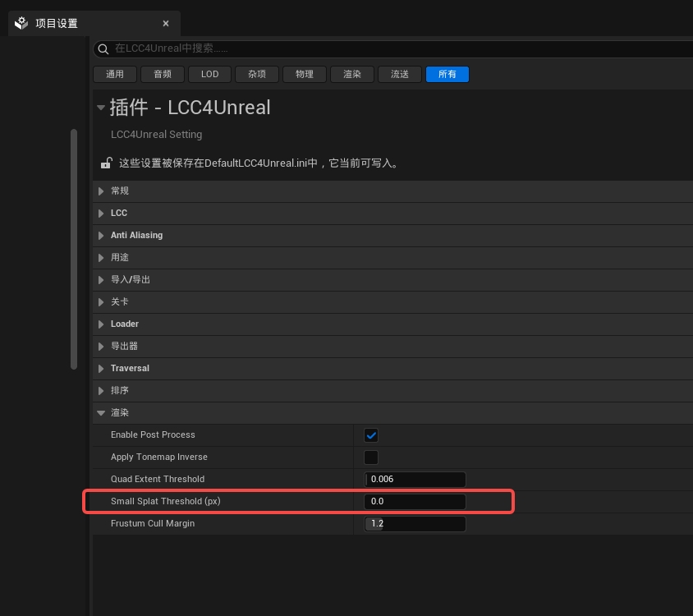The height and width of the screenshot is (616, 693).
Task: Select the 流送 filter button
Action: [x=400, y=74]
